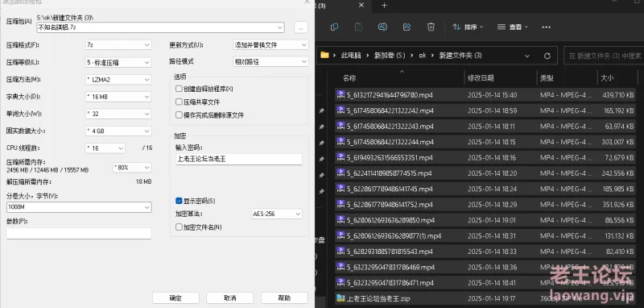This screenshot has width=644, height=308.
Task: Open the 字典大小 16 MB dropdown
Action: point(118,97)
